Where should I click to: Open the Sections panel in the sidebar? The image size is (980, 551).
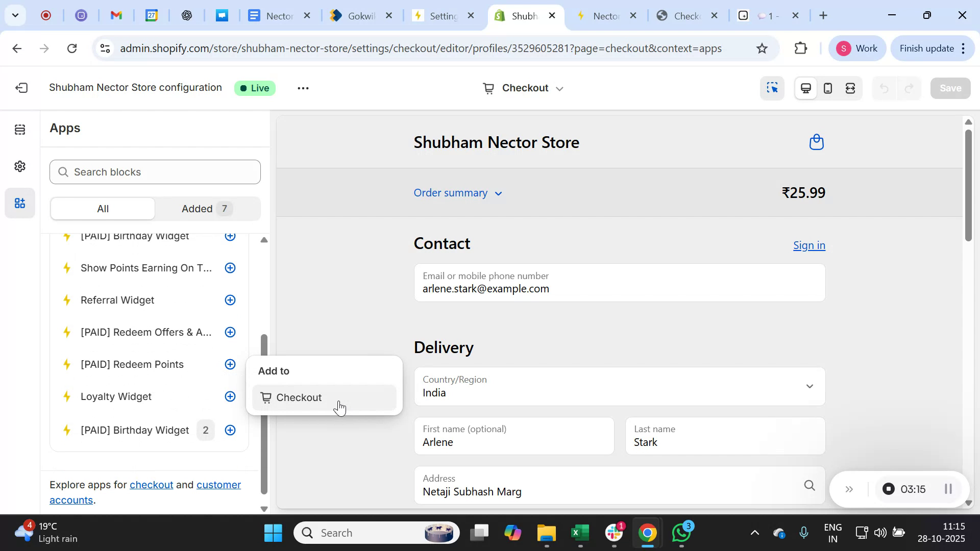(19, 129)
